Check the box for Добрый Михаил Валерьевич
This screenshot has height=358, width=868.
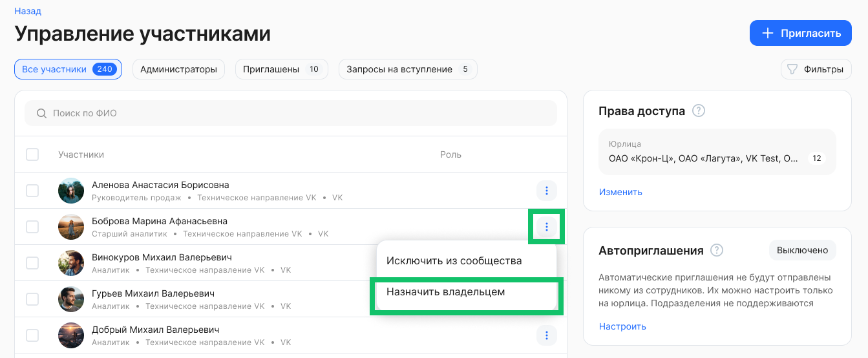click(32, 335)
